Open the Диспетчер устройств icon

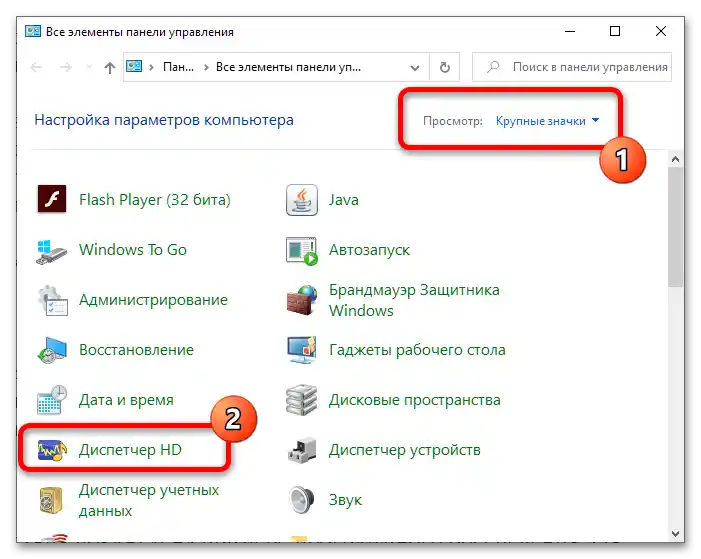[302, 450]
